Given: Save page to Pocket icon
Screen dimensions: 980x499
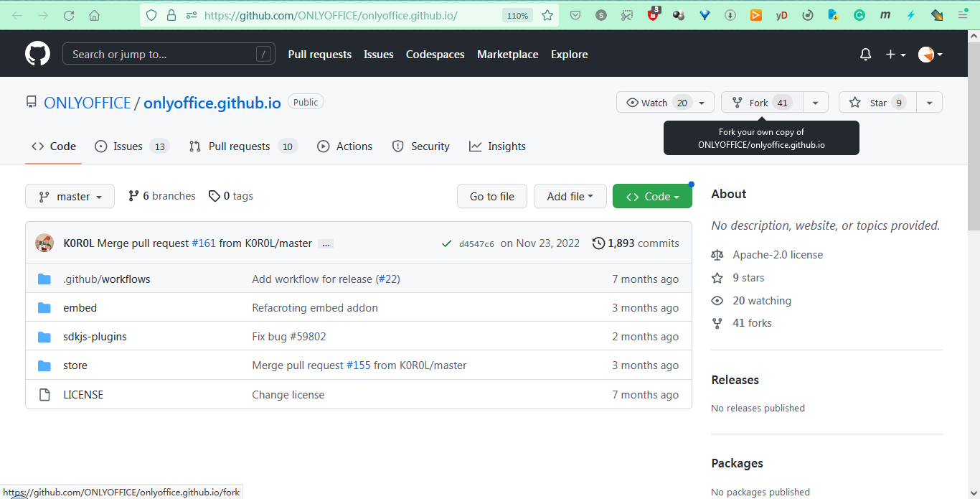Looking at the screenshot, I should point(575,15).
